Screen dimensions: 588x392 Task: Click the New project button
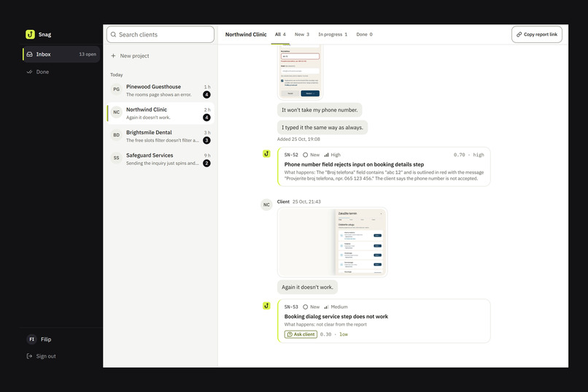click(x=130, y=56)
